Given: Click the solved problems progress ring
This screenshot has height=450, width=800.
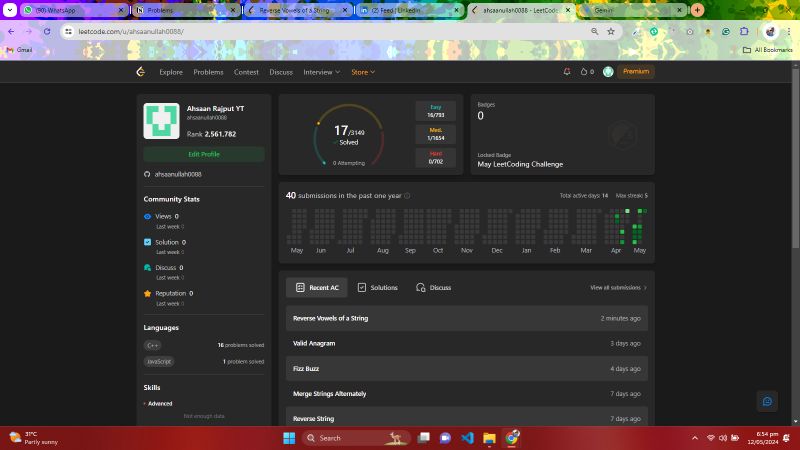Looking at the screenshot, I should click(349, 135).
